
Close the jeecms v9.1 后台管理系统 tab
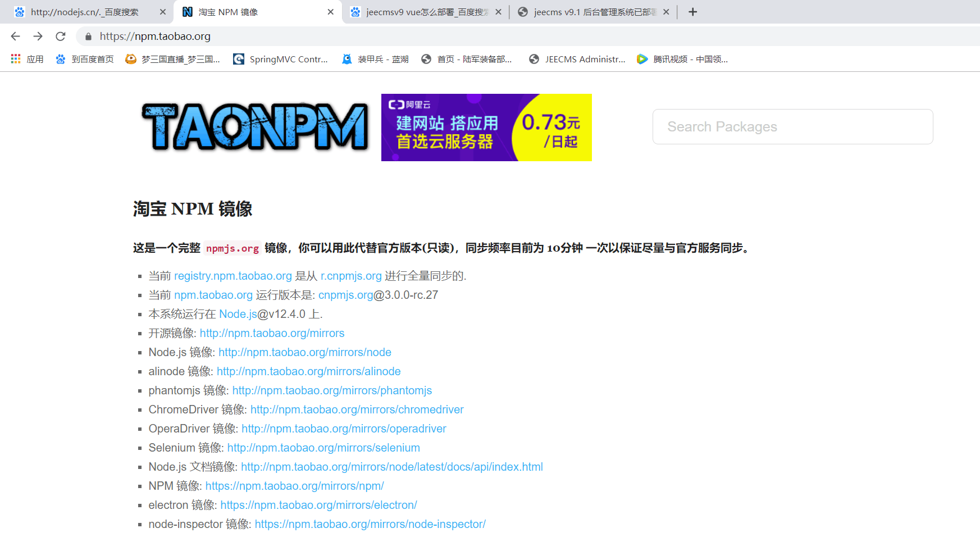666,12
